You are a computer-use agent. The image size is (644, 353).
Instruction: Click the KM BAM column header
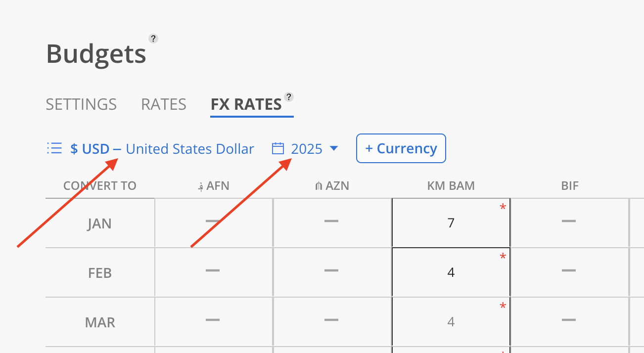pos(451,186)
